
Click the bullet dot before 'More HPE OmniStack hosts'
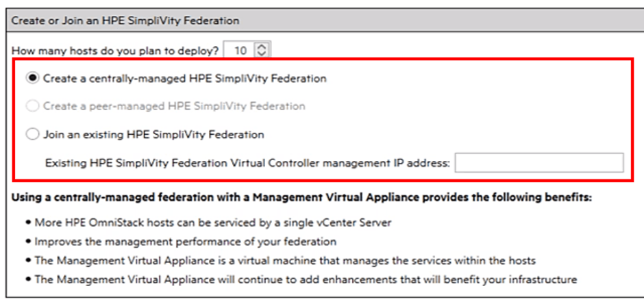click(27, 223)
